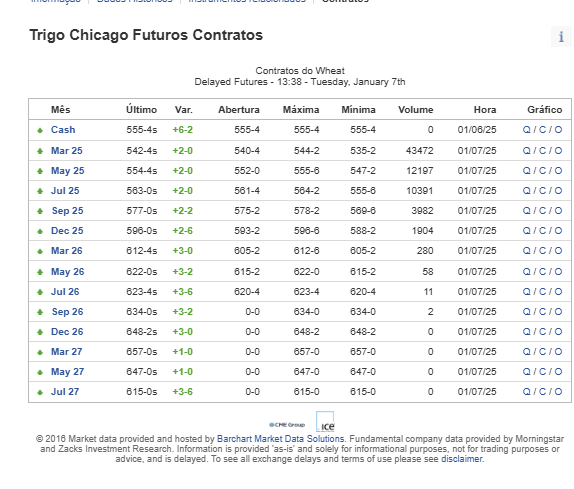
Task: Open the C chart link for May 25
Action: coord(542,171)
